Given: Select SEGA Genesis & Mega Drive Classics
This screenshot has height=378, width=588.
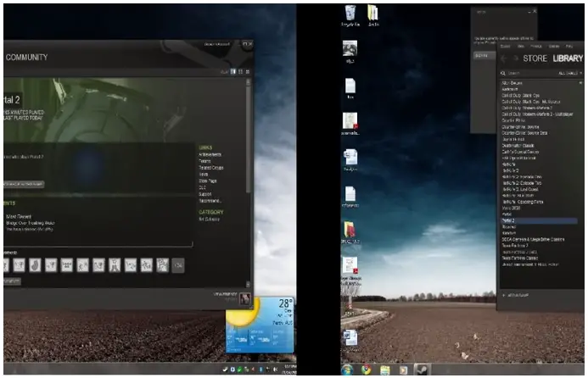Looking at the screenshot, I should point(533,239).
